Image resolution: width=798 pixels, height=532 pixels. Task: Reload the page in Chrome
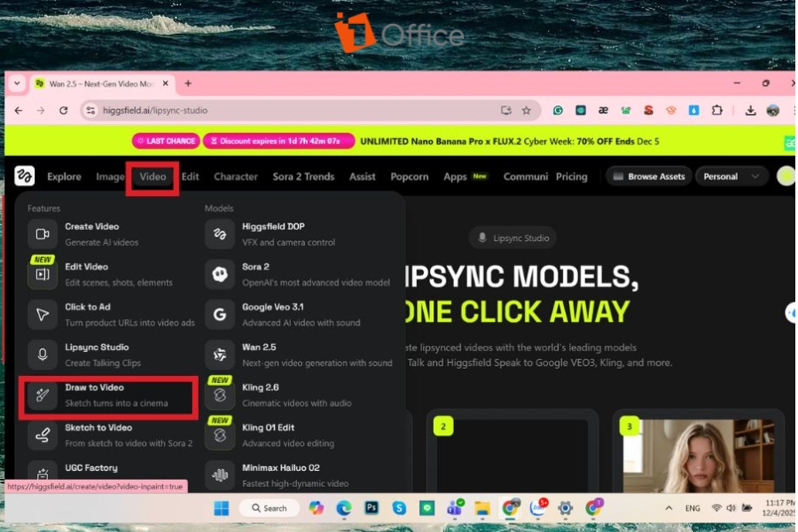(x=63, y=110)
